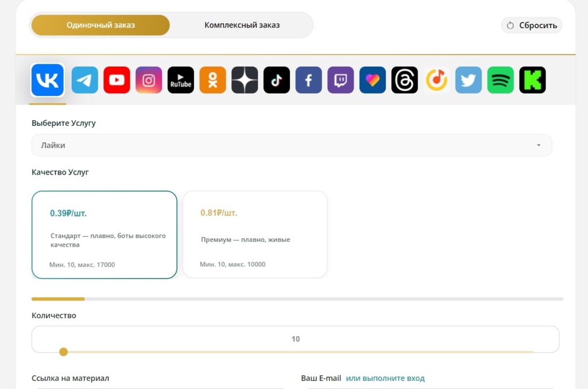The image size is (588, 389).
Task: Pick the YouTube icon
Action: tap(117, 80)
